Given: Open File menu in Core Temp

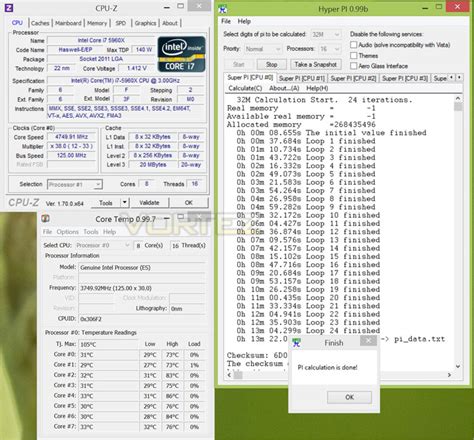Looking at the screenshot, I should click(x=47, y=232).
